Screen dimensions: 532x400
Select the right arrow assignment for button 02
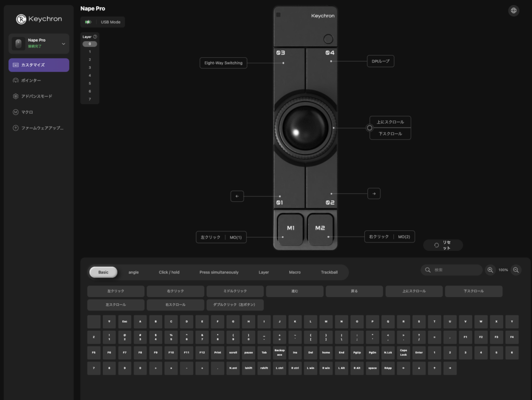pyautogui.click(x=374, y=193)
